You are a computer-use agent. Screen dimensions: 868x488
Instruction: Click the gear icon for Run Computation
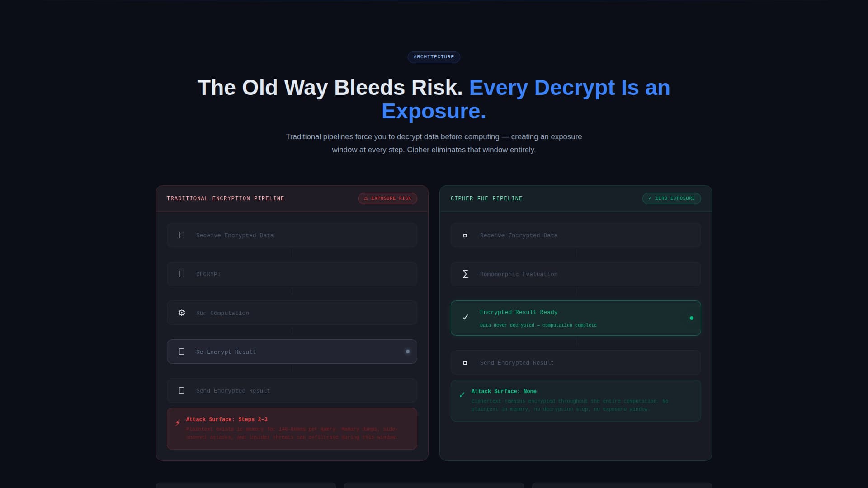(x=182, y=313)
